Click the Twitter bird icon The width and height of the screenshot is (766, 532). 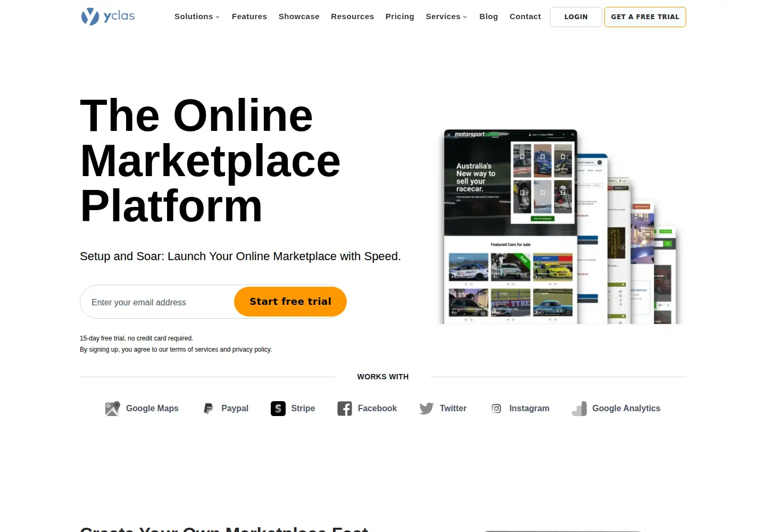pos(427,409)
